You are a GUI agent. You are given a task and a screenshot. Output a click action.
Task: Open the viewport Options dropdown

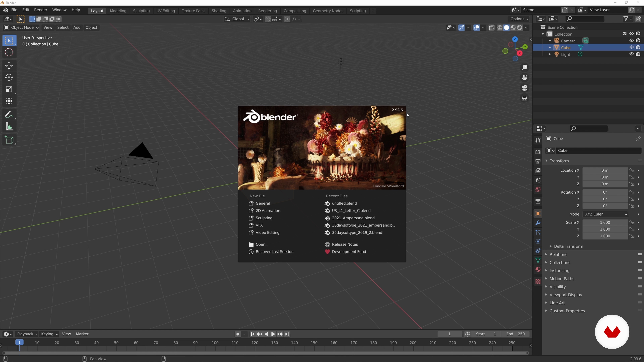(x=519, y=19)
